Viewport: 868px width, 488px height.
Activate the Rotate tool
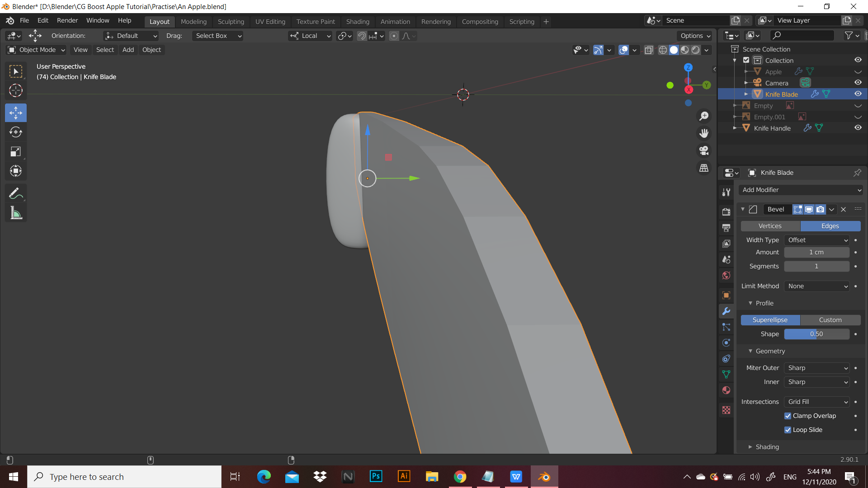[16, 132]
